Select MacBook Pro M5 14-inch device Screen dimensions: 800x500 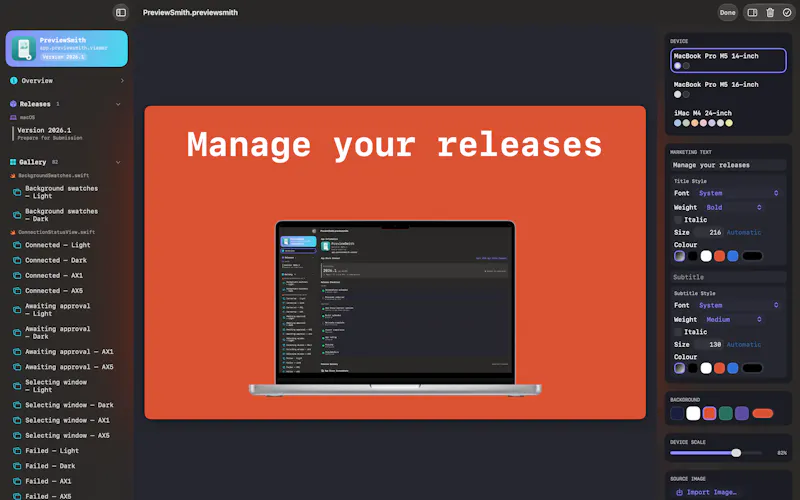tap(728, 61)
